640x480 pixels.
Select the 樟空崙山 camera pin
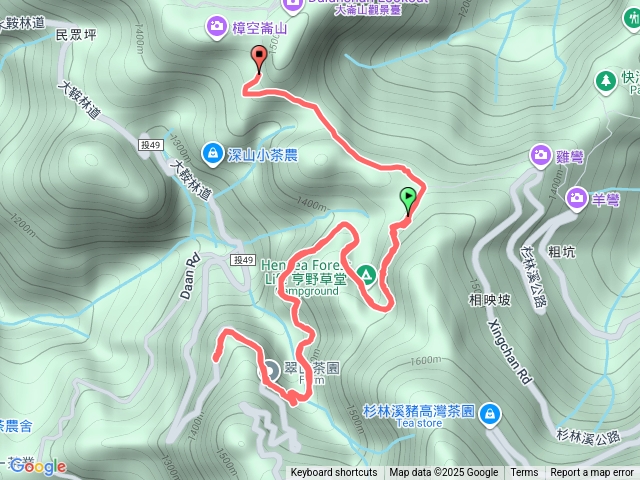[x=216, y=28]
